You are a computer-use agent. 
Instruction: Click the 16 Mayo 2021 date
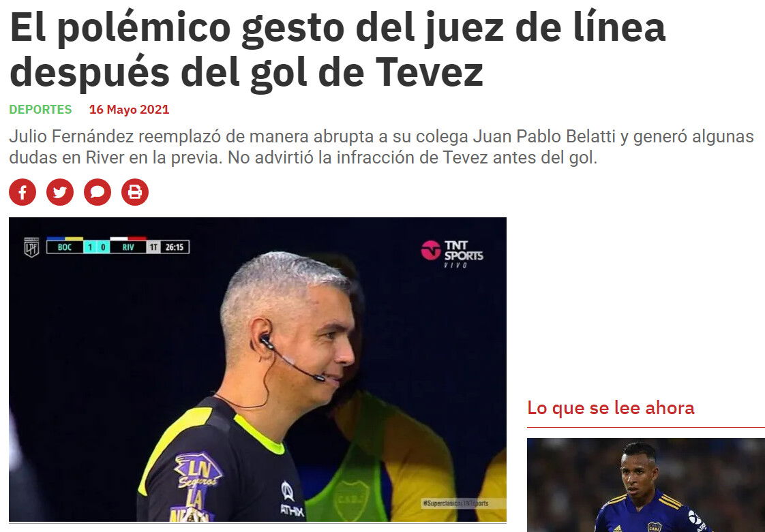[x=130, y=109]
